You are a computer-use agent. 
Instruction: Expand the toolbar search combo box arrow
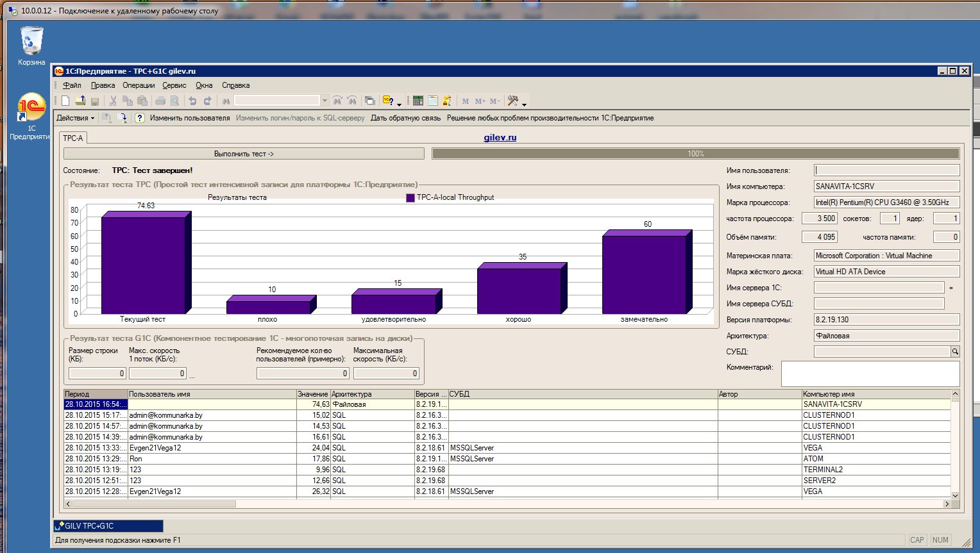(325, 101)
